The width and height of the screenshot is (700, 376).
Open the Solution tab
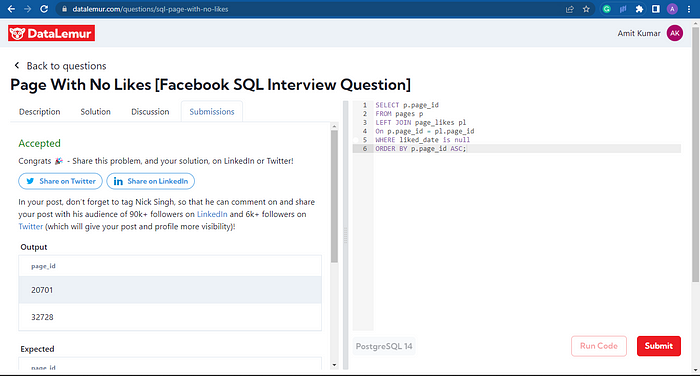point(96,112)
